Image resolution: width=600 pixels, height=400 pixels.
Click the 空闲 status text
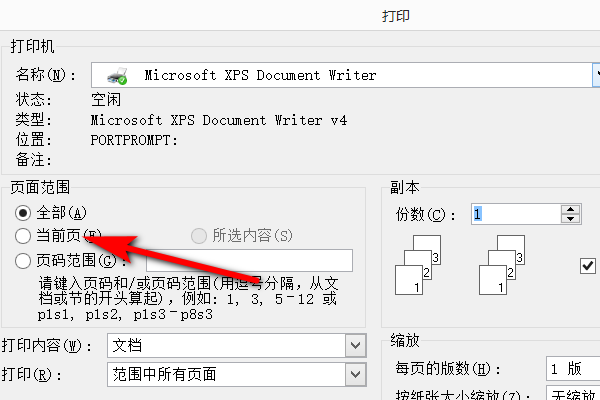click(106, 100)
